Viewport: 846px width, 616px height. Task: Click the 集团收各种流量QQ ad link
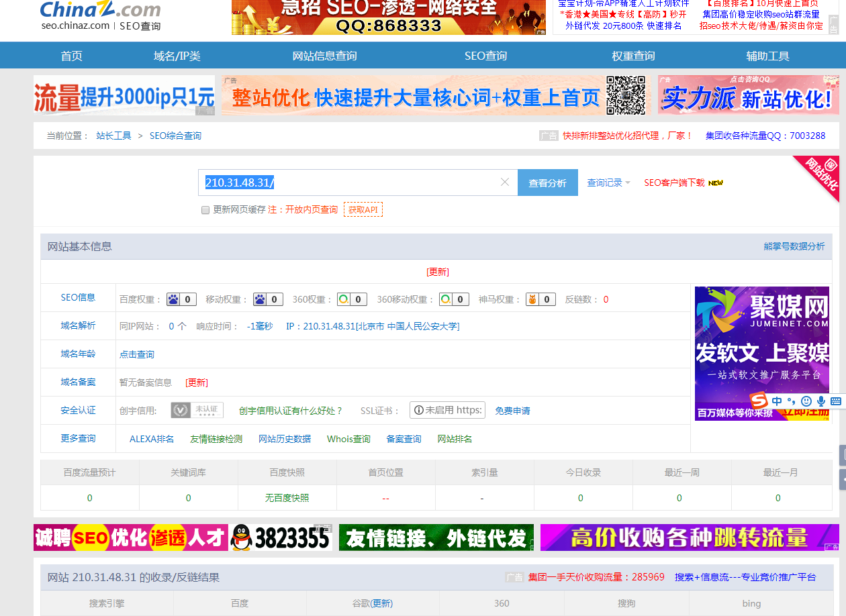coord(765,136)
